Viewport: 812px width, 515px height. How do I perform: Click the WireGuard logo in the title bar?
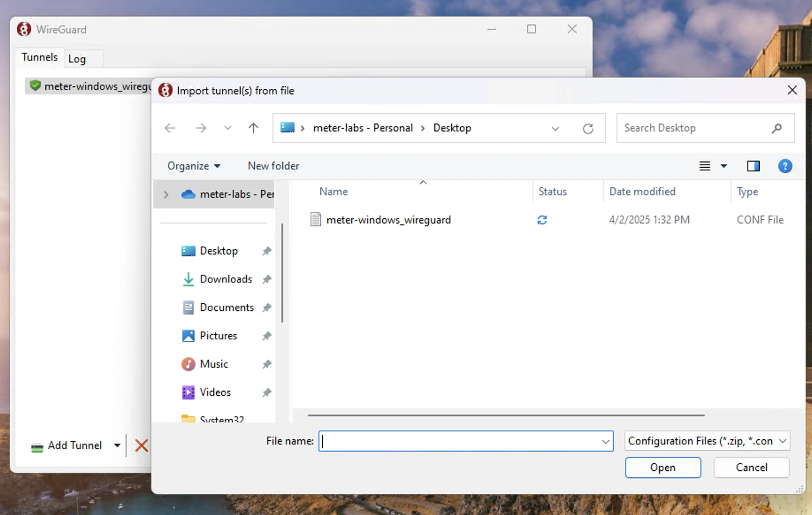click(x=23, y=29)
